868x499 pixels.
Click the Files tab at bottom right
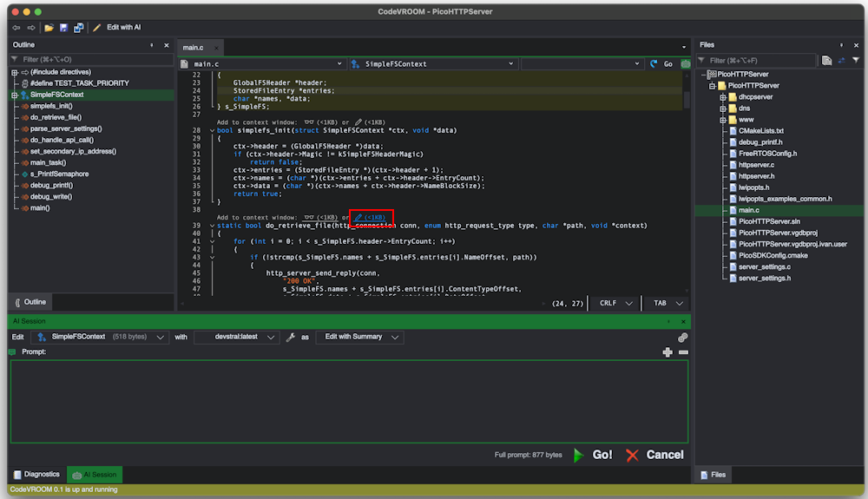pyautogui.click(x=713, y=475)
